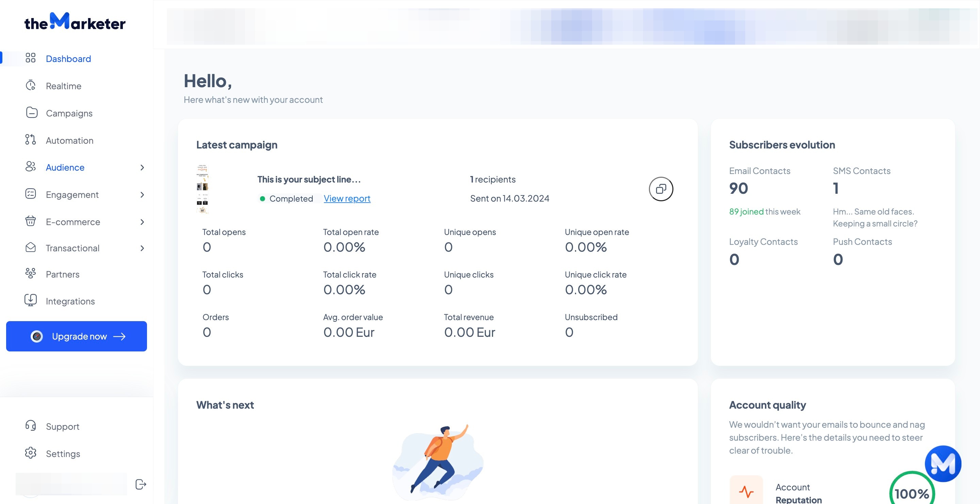Click the Partners group icon

30,273
